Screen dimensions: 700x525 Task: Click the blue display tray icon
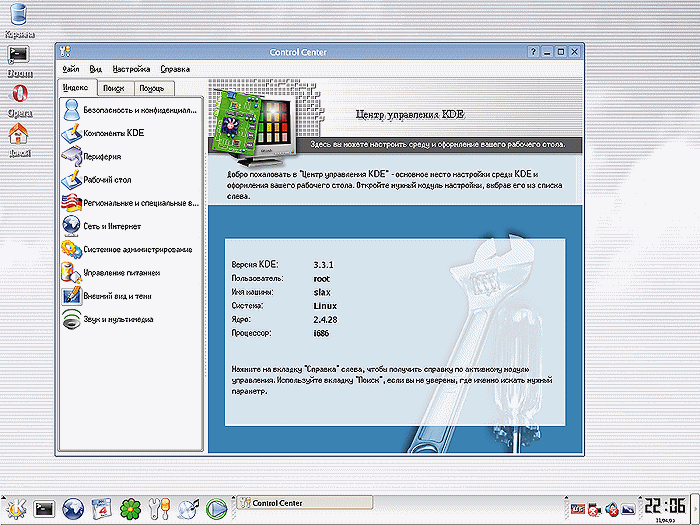[629, 509]
